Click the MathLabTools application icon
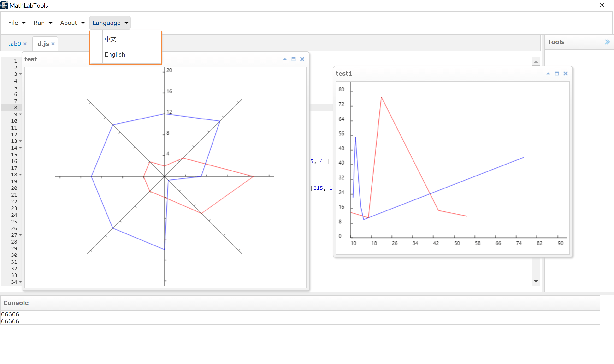The width and height of the screenshot is (614, 364). pyautogui.click(x=4, y=5)
